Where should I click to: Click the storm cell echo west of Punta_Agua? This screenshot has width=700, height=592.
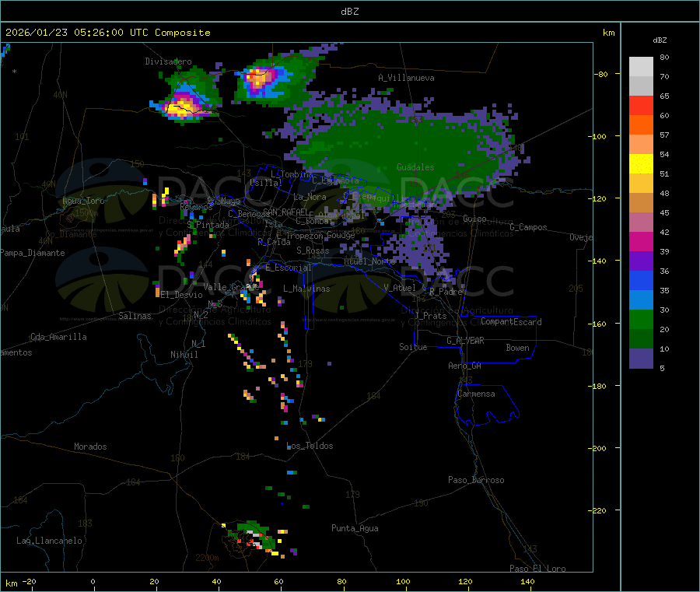click(253, 538)
